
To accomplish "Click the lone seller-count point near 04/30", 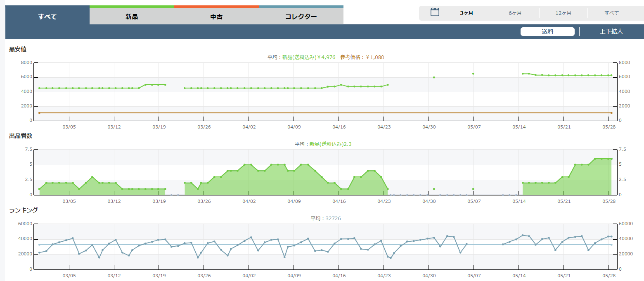I will [434, 189].
